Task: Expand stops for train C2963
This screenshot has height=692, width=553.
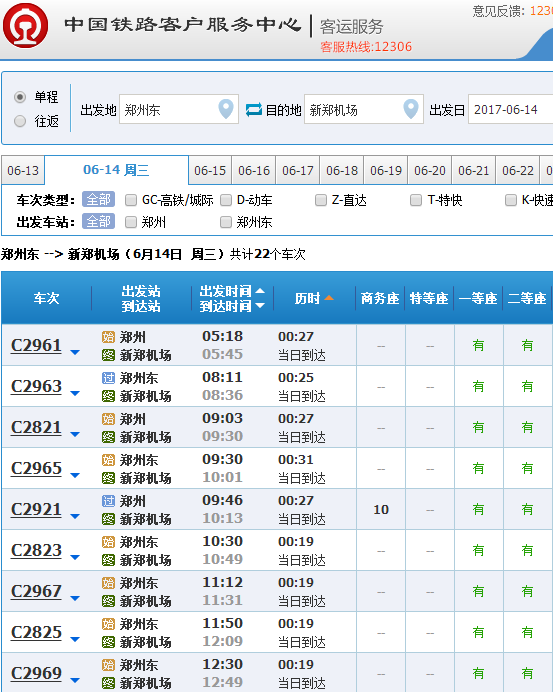Action: tap(75, 393)
